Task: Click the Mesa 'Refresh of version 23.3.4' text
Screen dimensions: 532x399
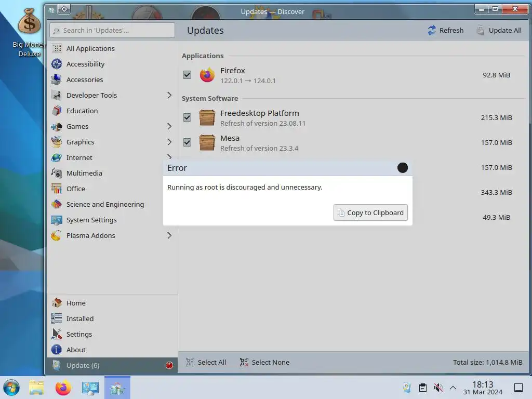Action: (259, 148)
